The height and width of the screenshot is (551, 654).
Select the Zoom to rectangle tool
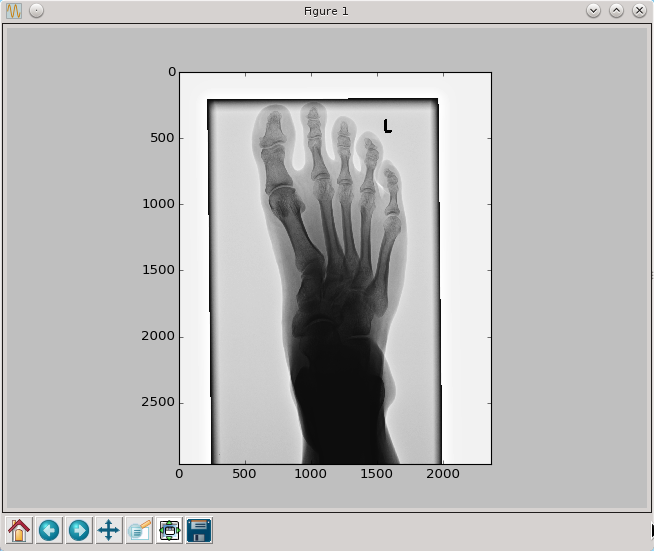pos(139,530)
